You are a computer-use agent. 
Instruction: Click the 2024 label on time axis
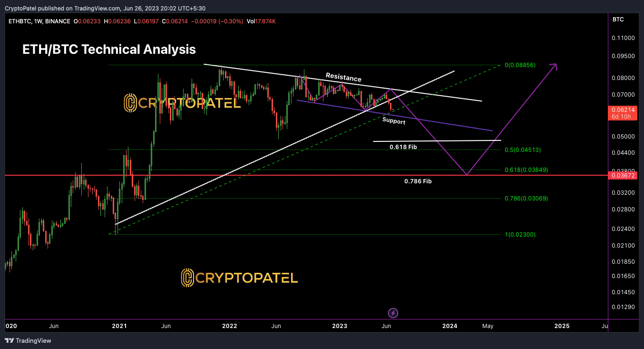coord(450,326)
